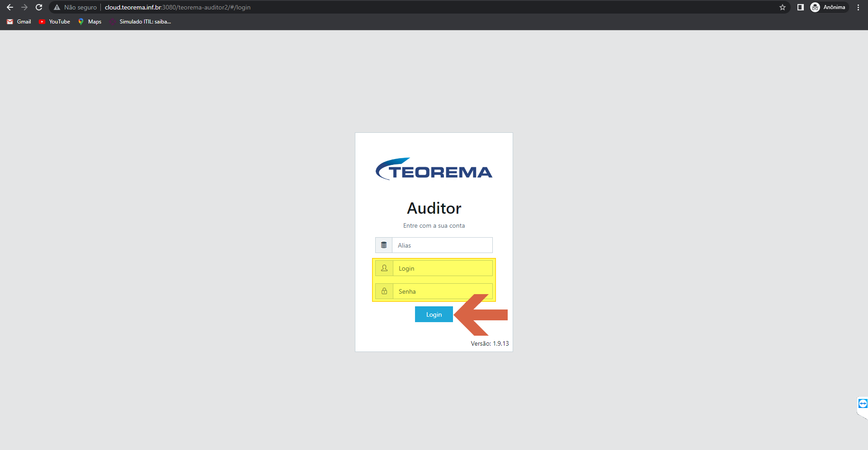Image resolution: width=868 pixels, height=450 pixels.
Task: Click the blue Login button
Action: pos(434,314)
